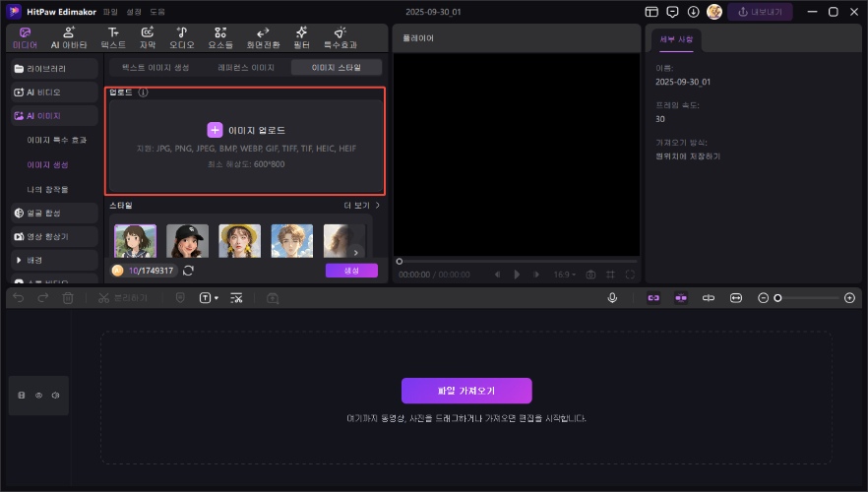Select the 텍스트 text tool

[x=113, y=37]
